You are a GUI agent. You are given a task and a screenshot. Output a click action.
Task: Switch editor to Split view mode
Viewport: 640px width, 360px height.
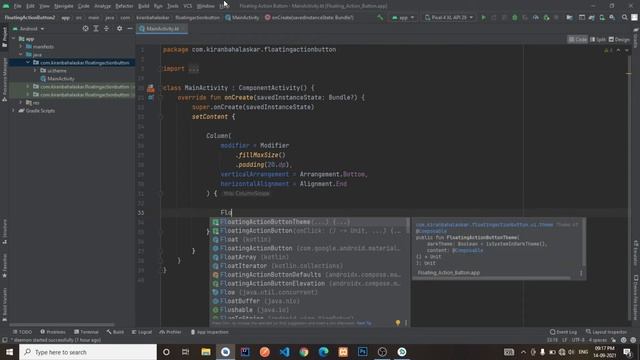[598, 39]
